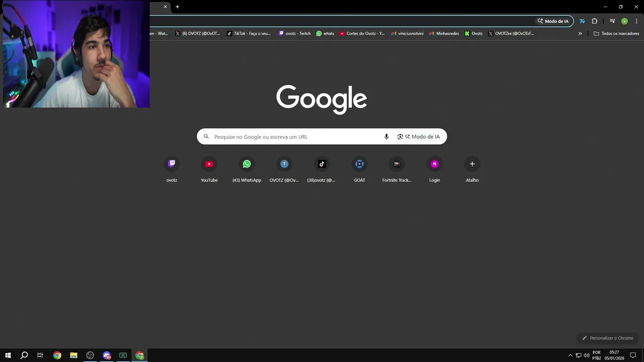644x362 pixels.
Task: Open the Fortnite Track... shortcut tile
Action: tap(397, 170)
